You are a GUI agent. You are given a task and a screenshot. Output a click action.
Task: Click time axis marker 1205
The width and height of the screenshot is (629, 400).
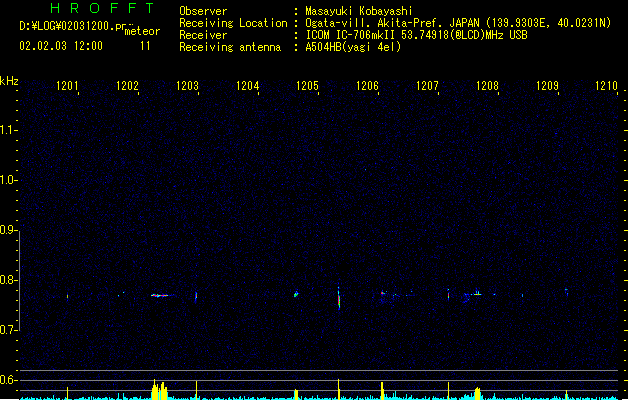[x=307, y=86]
